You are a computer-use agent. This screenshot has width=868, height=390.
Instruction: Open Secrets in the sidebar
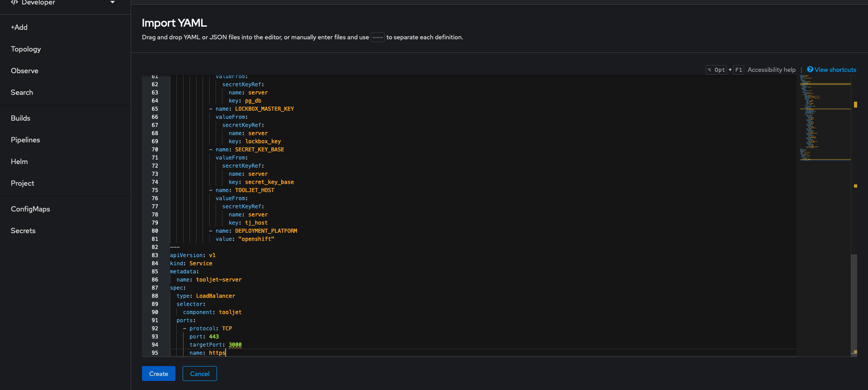point(23,231)
